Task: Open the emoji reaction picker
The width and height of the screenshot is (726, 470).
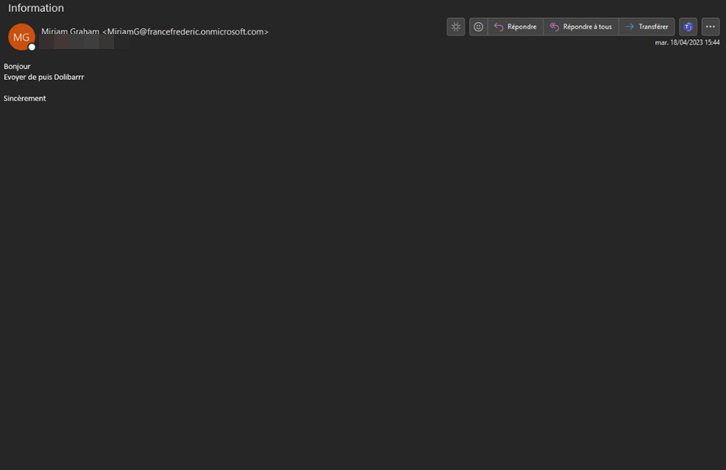Action: pos(478,27)
